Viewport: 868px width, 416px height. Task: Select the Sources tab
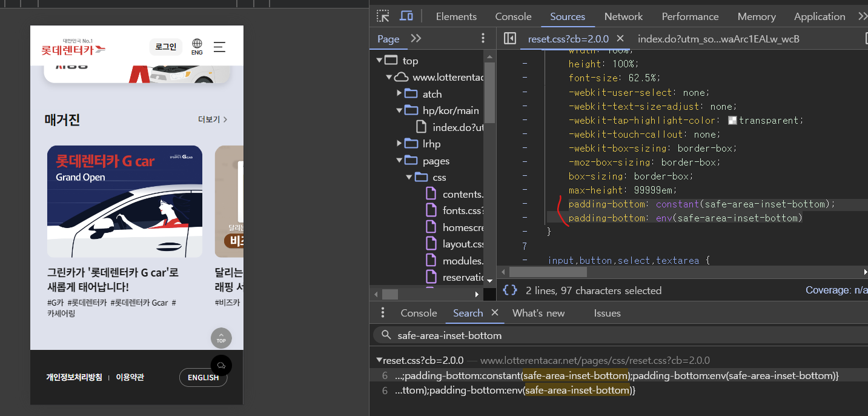tap(568, 16)
